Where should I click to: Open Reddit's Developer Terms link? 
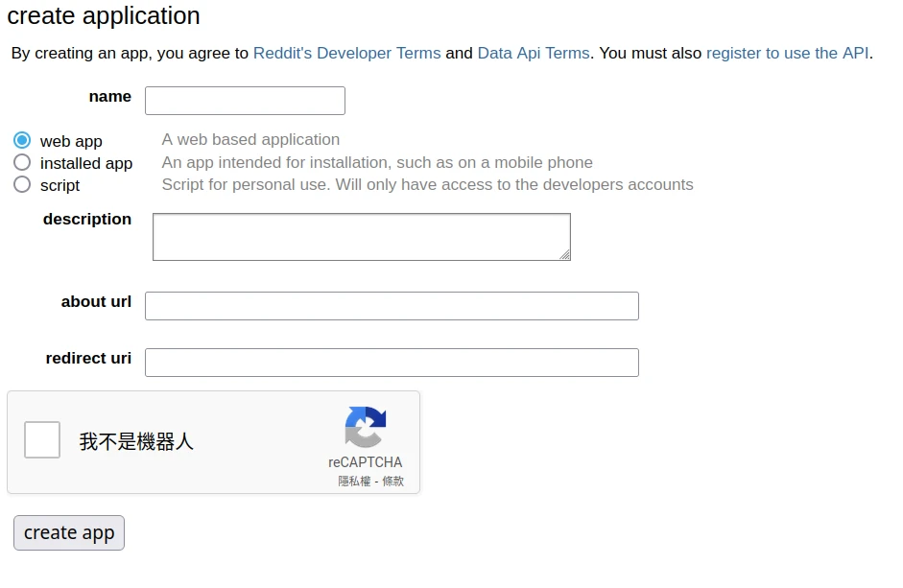point(346,54)
